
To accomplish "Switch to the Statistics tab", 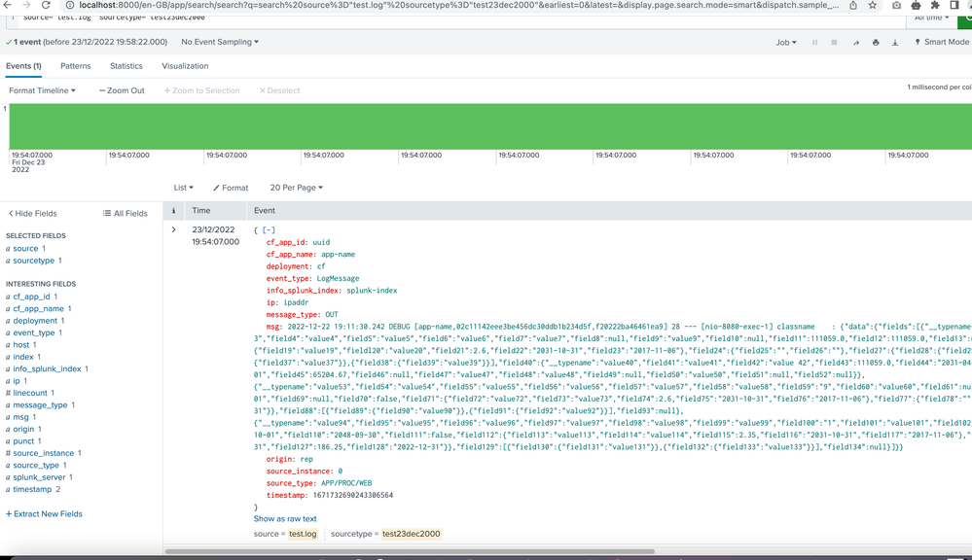I will pos(126,66).
